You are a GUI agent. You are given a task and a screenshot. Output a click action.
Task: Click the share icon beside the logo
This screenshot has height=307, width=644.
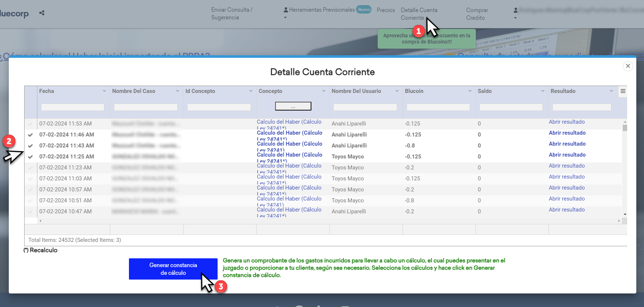click(42, 13)
